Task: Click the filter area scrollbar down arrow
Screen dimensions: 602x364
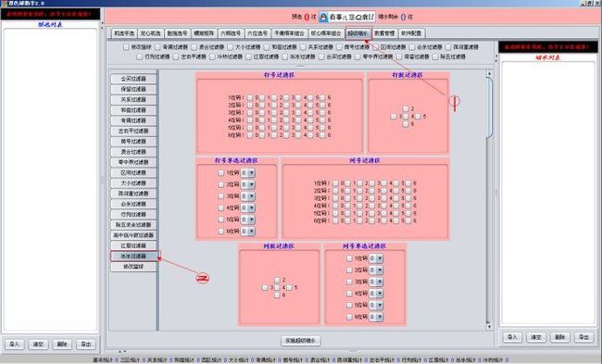Action: (x=489, y=327)
